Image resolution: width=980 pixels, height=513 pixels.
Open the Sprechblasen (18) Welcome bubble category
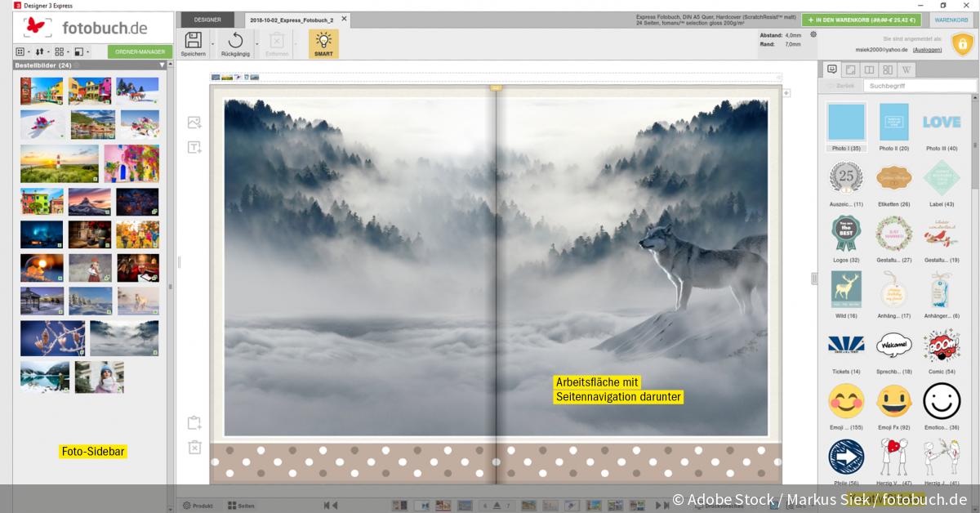(893, 350)
